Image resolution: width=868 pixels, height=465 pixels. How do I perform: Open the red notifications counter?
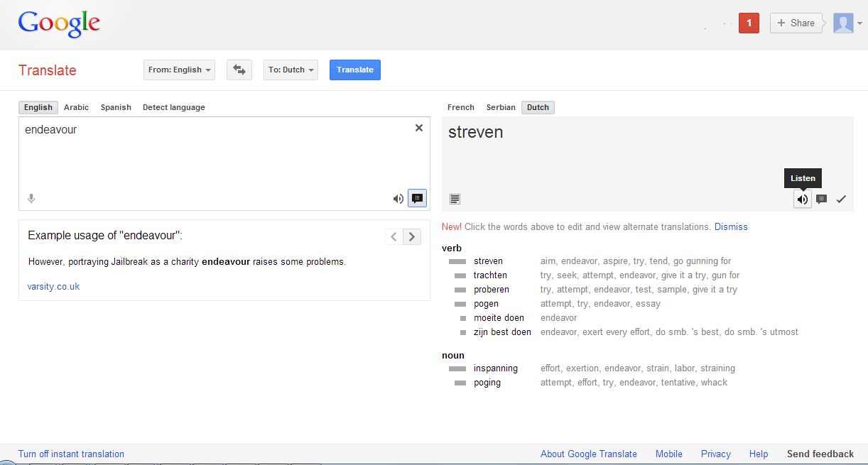pyautogui.click(x=749, y=23)
